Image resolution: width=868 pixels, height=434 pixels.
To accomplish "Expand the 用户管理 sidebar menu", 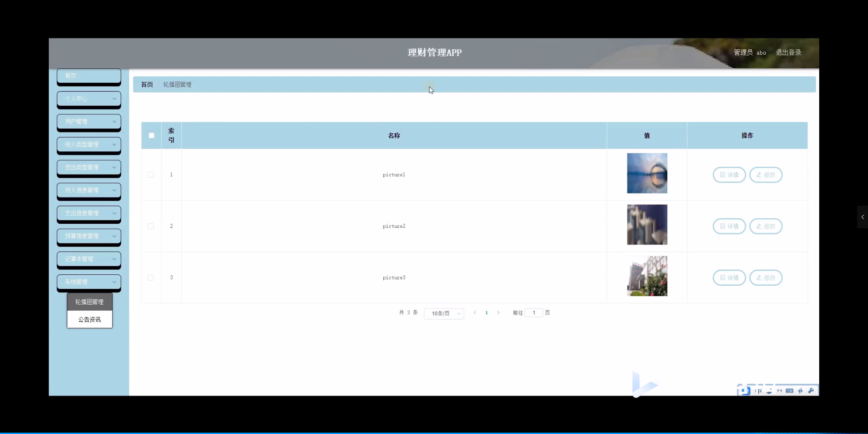I will point(89,122).
